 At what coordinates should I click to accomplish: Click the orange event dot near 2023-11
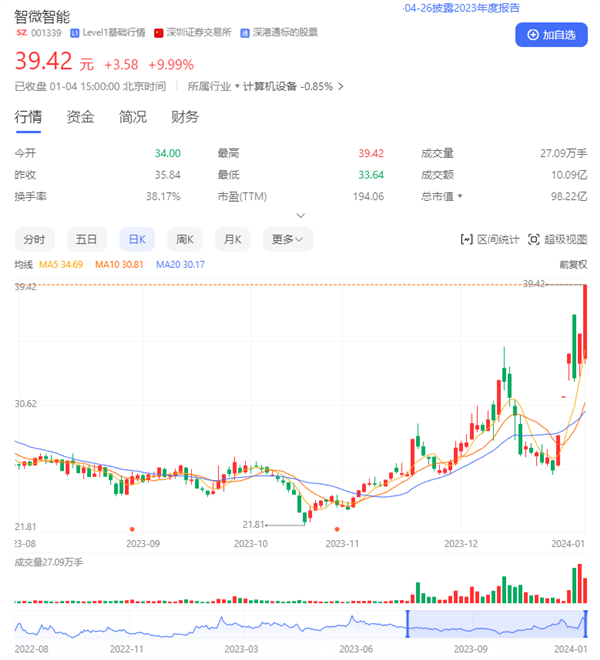[339, 528]
